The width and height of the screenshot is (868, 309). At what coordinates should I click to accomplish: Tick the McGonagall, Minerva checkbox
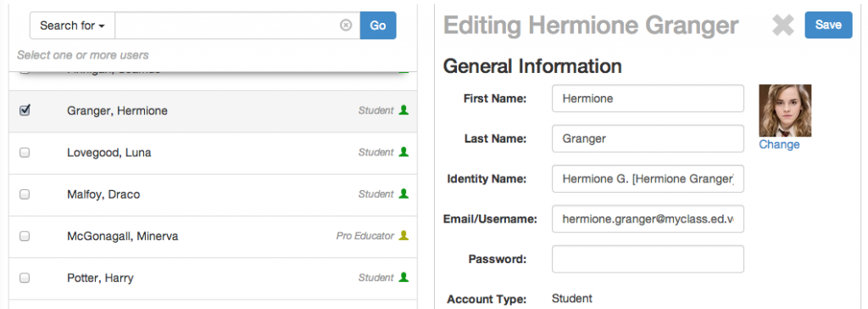click(25, 236)
